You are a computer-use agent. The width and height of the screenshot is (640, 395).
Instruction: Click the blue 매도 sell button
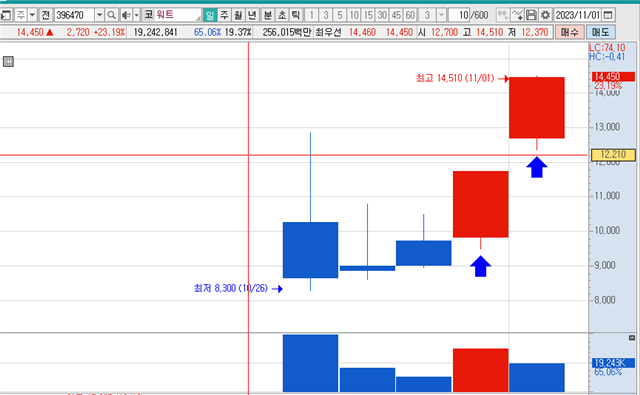tap(600, 32)
